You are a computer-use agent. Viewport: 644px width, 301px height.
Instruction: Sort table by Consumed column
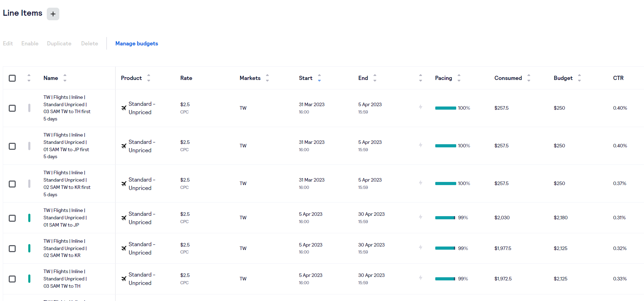tap(529, 78)
